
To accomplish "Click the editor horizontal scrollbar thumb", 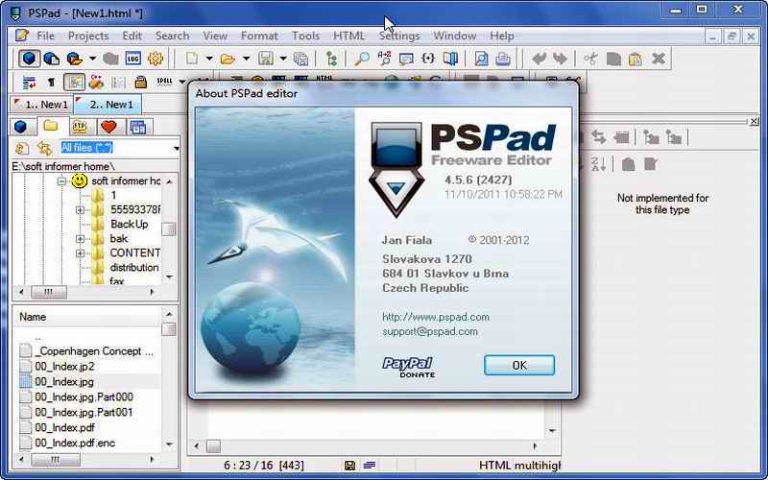I will coord(213,446).
